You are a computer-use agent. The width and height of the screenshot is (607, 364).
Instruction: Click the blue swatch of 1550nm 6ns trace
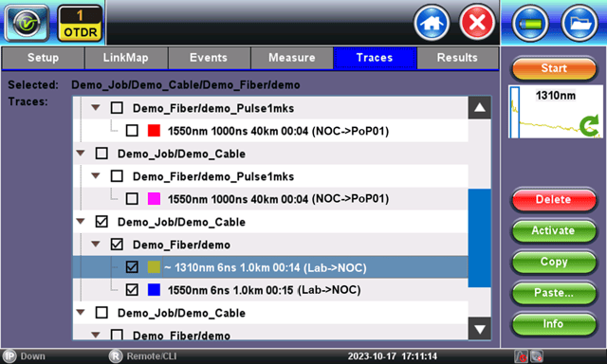point(154,290)
